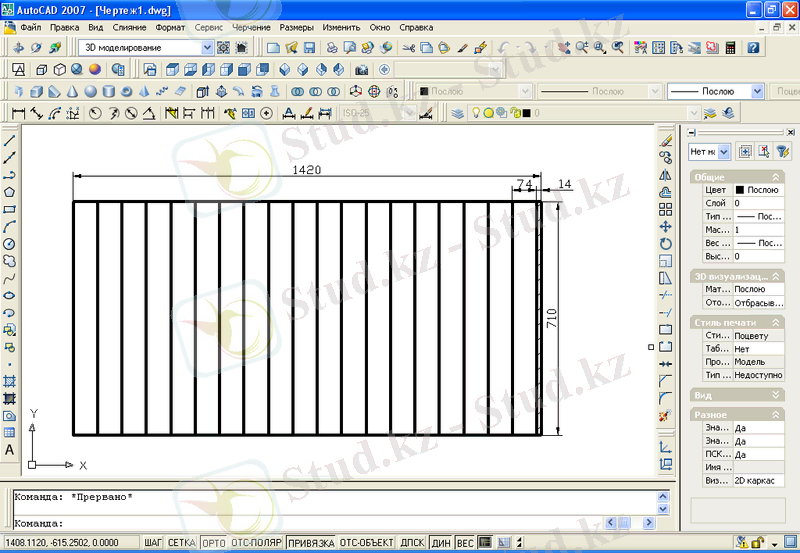
Task: Toggle СЕТКА grid display in status bar
Action: pos(182,543)
